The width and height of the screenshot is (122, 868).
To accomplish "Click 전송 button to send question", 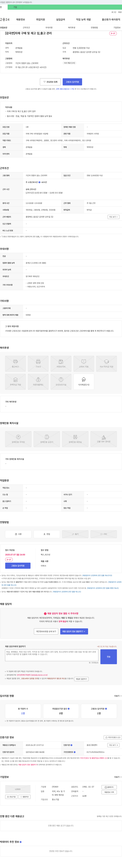I will 109,657.
